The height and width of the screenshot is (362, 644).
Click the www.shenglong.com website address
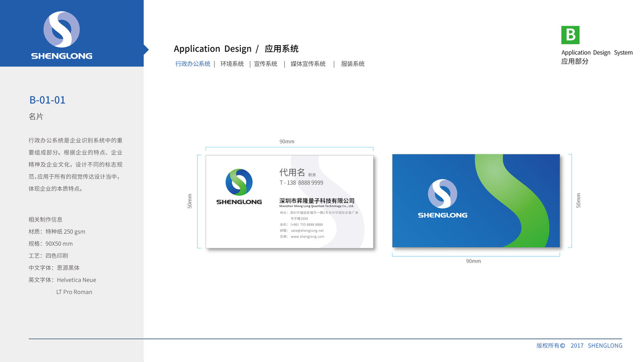tap(307, 237)
